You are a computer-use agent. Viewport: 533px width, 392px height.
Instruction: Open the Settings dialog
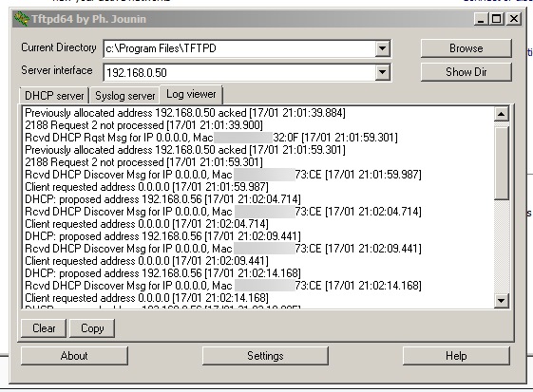tap(265, 356)
